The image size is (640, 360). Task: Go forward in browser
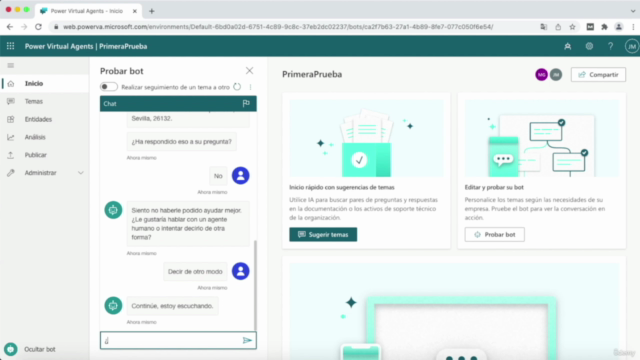[24, 27]
